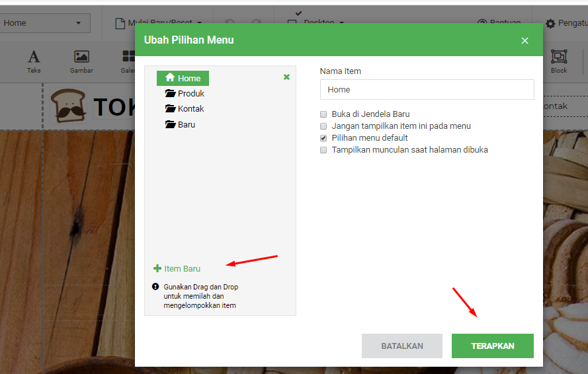588x374 pixels.
Task: Enable Tampilkan munculan saat halaman dibuka
Action: (x=323, y=150)
